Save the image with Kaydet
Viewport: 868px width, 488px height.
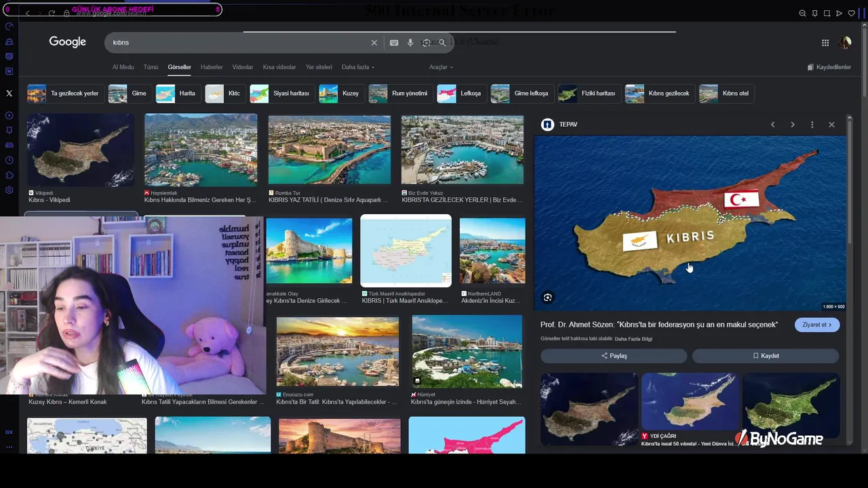click(766, 356)
